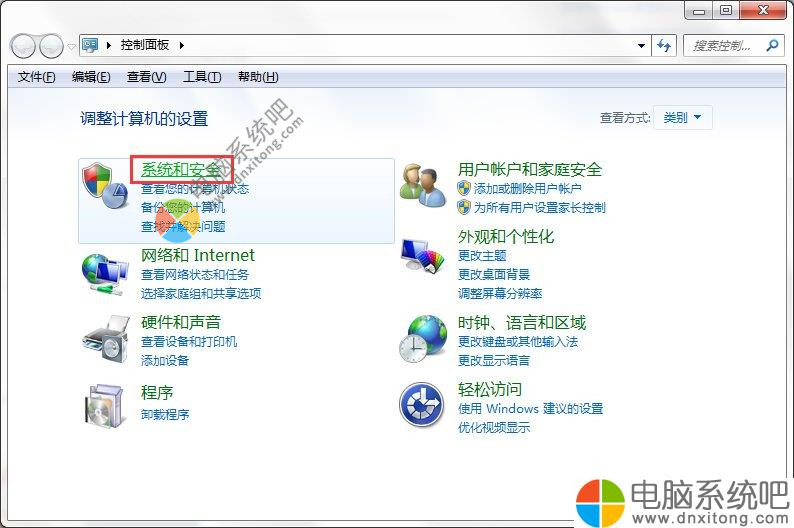Expand the 类别 view-by dropdown
The image size is (794, 528).
tap(683, 117)
